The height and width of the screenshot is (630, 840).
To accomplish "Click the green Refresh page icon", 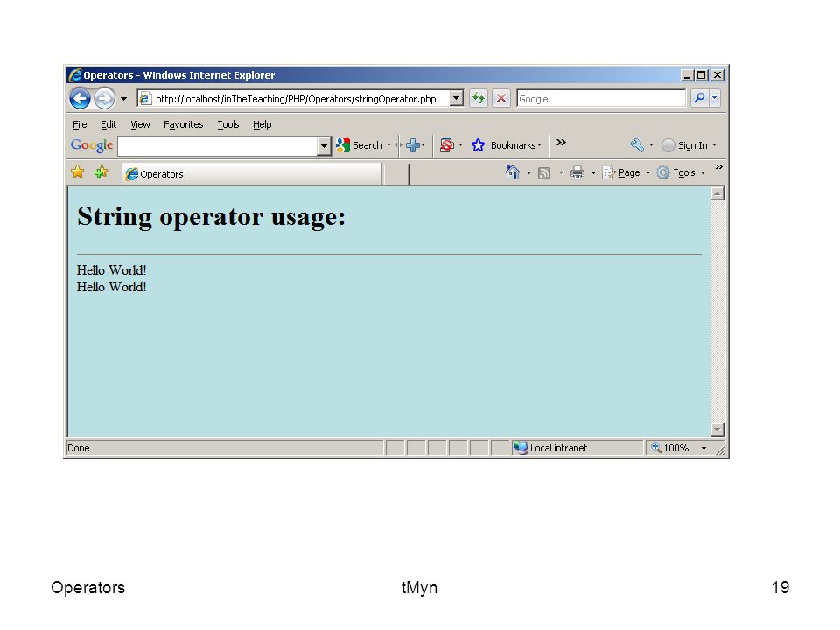I will 479,99.
